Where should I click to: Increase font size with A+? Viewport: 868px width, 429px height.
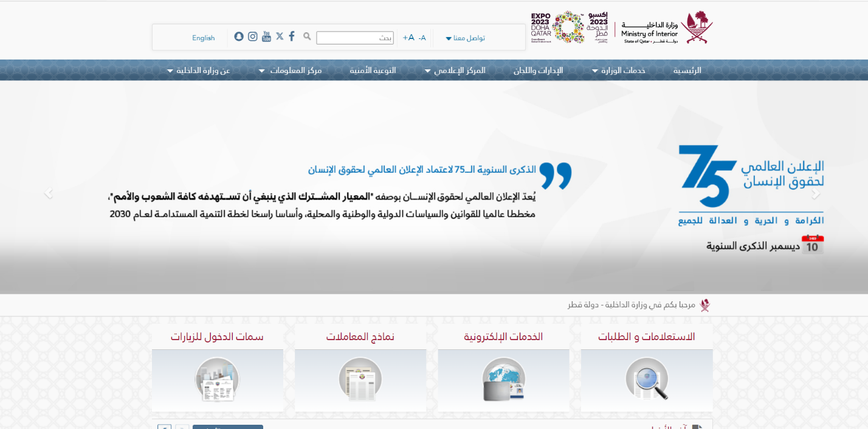tap(408, 38)
